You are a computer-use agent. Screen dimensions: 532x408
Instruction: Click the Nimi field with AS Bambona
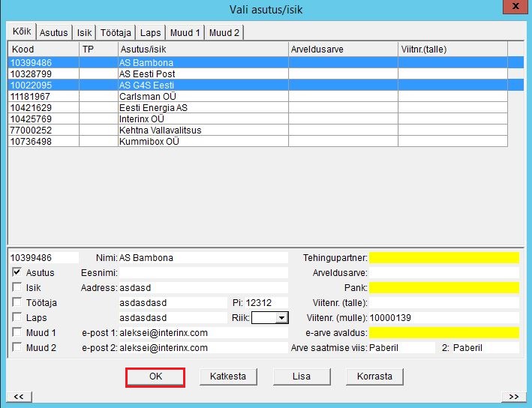(203, 258)
